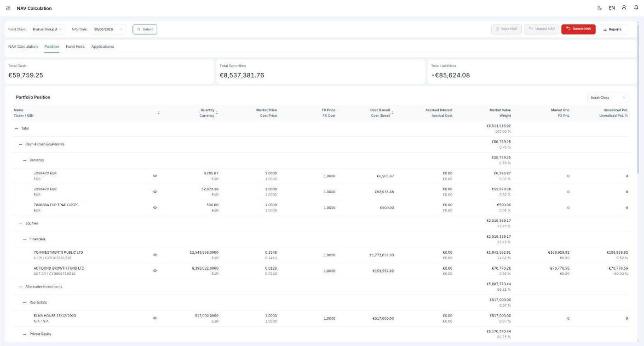The width and height of the screenshot is (644, 346).
Task: Sort by the Name column sort arrows
Action: tap(158, 113)
